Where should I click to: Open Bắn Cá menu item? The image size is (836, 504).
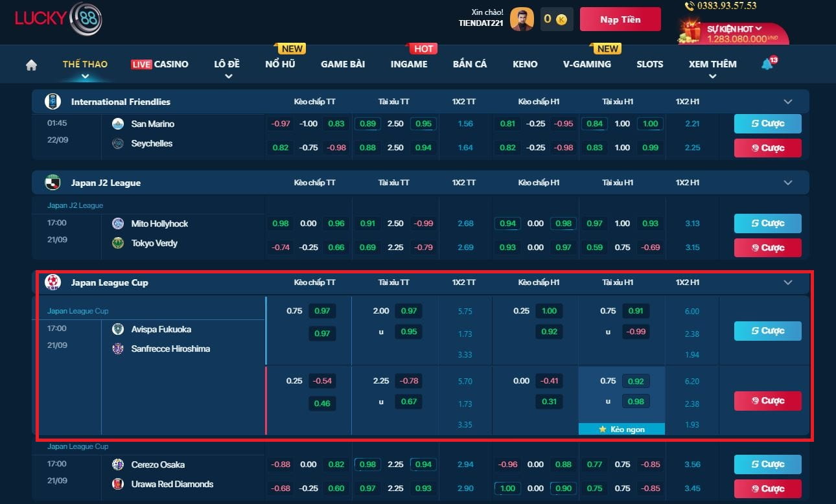tap(470, 64)
